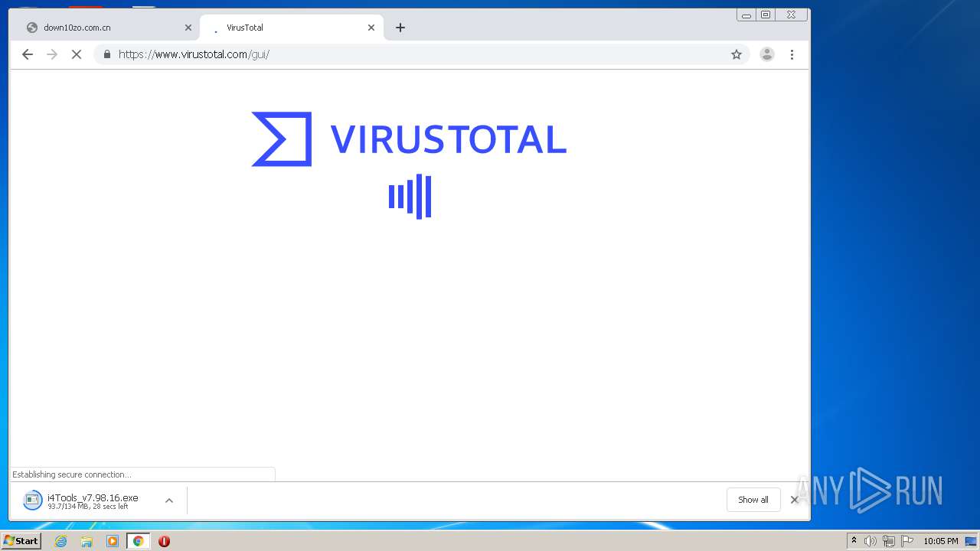Go forward to next page

(52, 54)
